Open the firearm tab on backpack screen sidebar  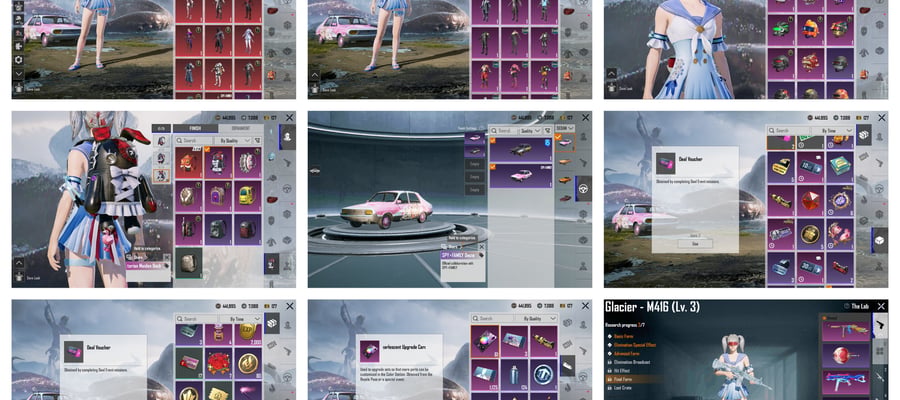[x=288, y=162]
